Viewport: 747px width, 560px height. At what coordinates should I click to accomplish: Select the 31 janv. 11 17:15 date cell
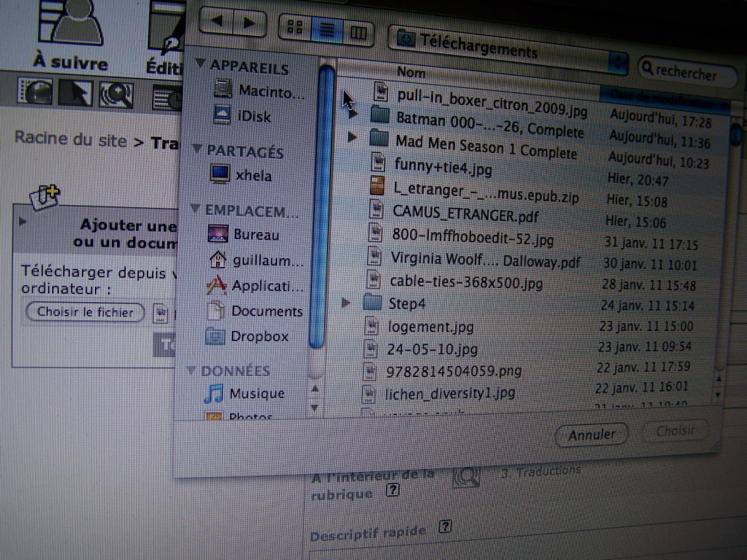[x=651, y=244]
